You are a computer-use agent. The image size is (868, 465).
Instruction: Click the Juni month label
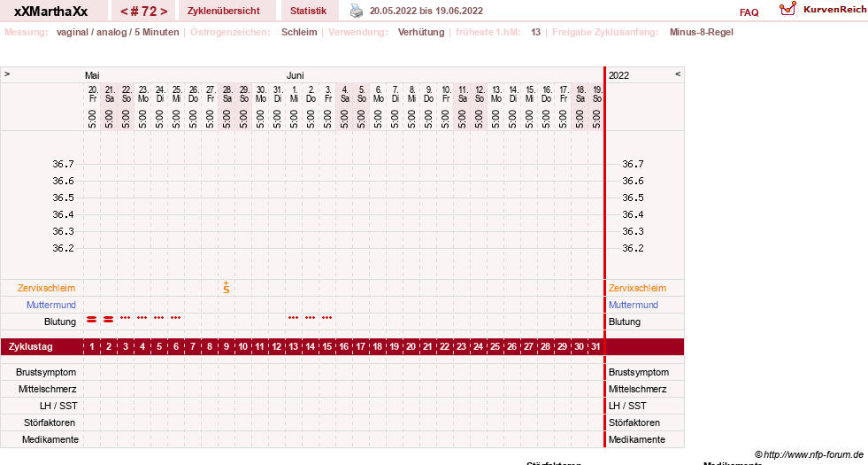coord(295,75)
